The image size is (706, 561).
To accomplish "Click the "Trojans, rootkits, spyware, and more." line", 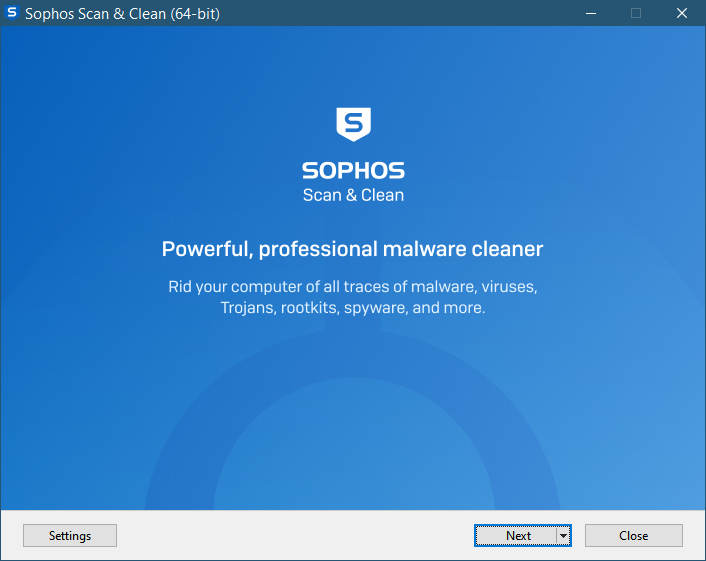I will click(x=353, y=308).
